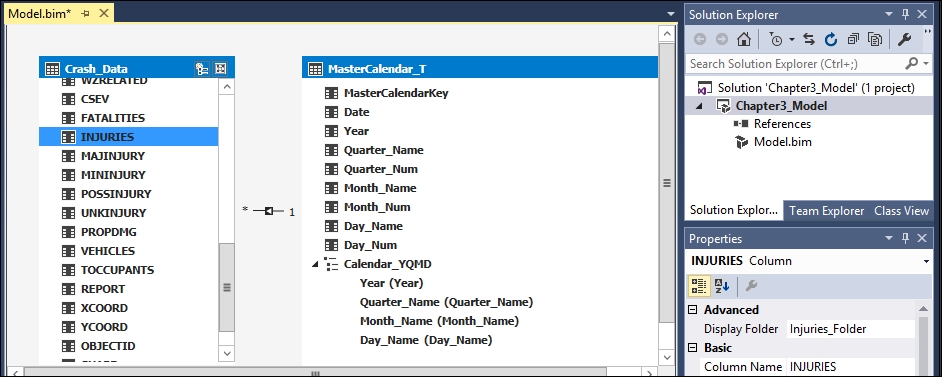Click the Model.bim file icon in Solution Explorer
The width and height of the screenshot is (942, 377).
point(741,142)
